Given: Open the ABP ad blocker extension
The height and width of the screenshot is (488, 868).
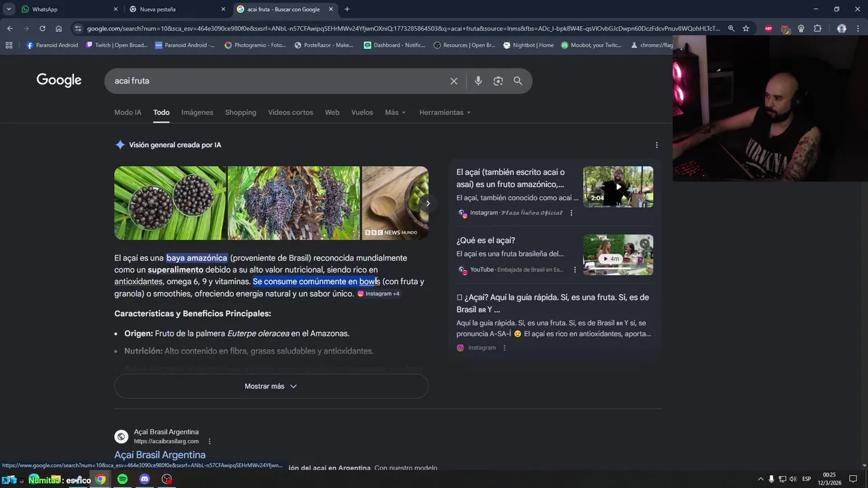Looking at the screenshot, I should tap(768, 28).
